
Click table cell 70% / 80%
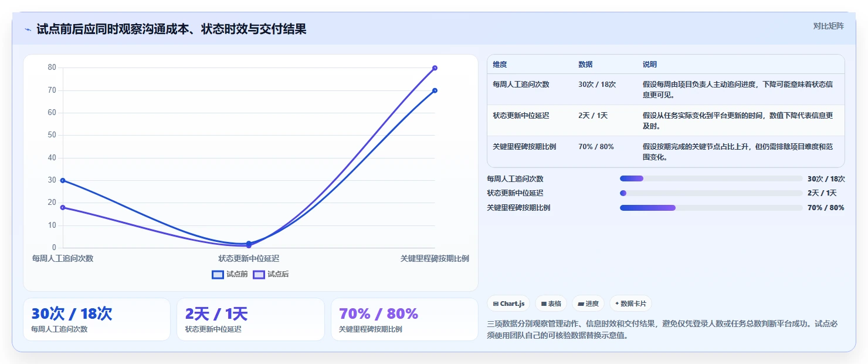(x=596, y=146)
